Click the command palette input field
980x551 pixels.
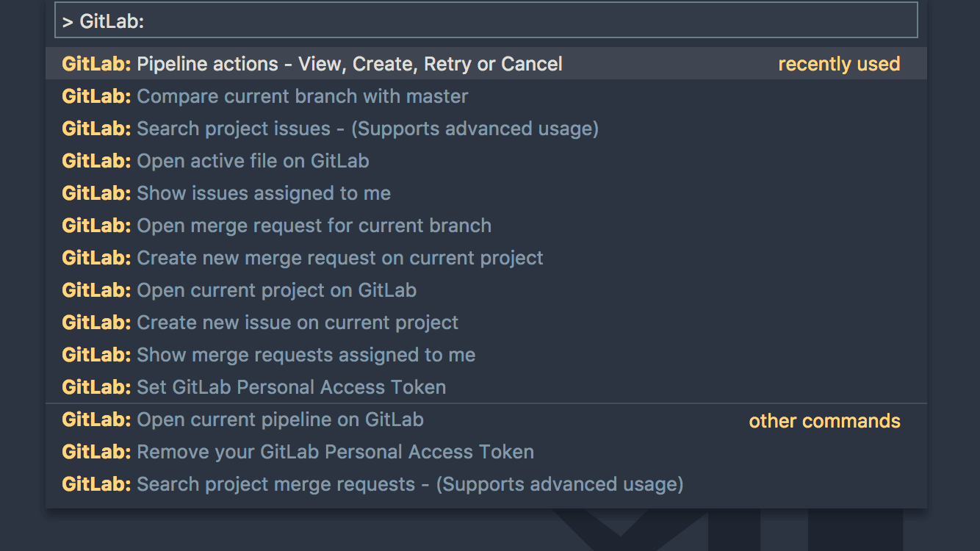pyautogui.click(x=485, y=20)
